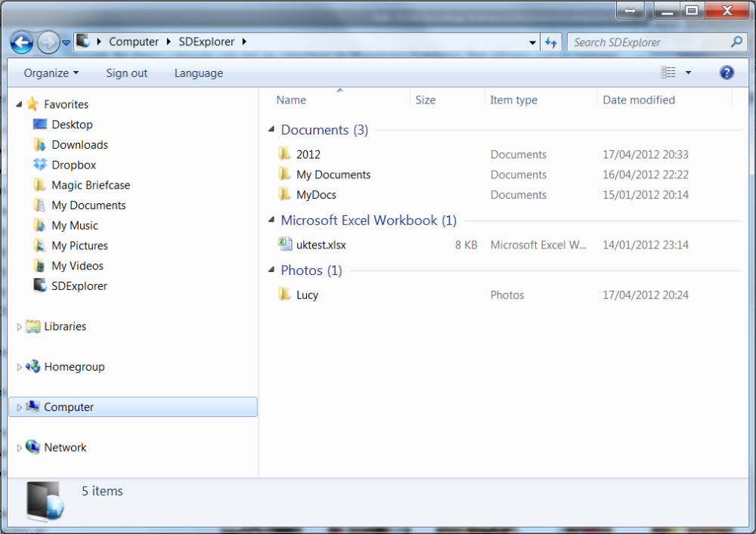Click the Dropbox icon in Favorites
Screen dimensions: 756x534
(x=39, y=165)
